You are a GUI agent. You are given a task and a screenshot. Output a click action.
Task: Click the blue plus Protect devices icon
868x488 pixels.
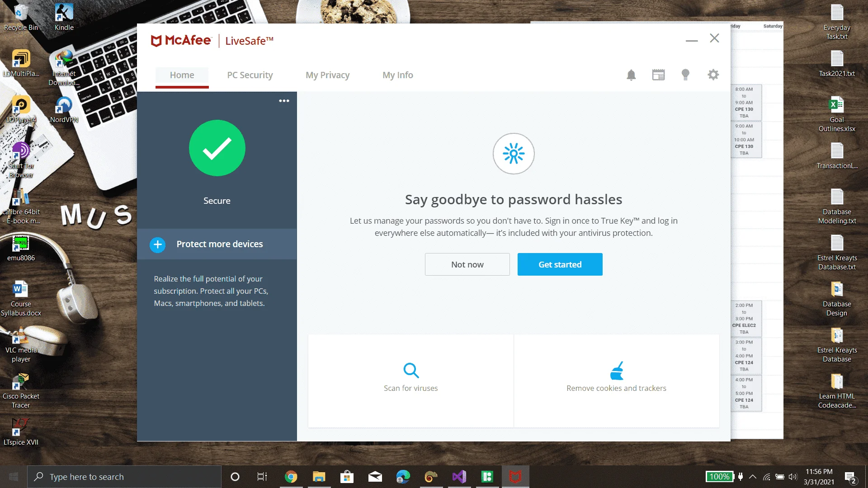[157, 244]
